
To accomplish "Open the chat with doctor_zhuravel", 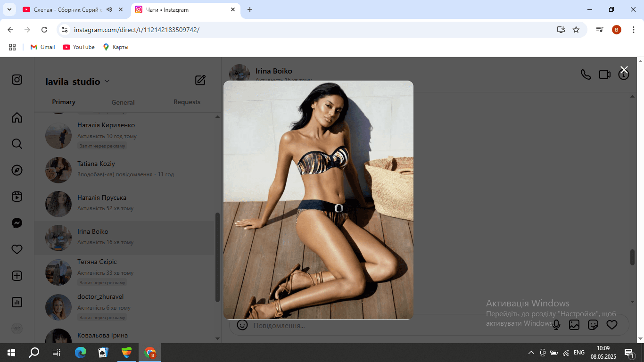I will (x=125, y=307).
